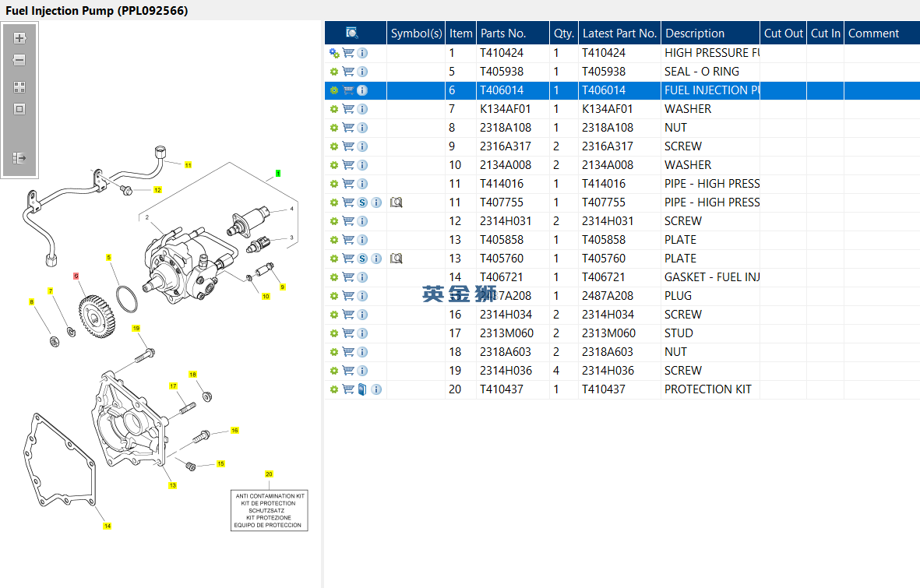Click the Qty. column header

pos(564,33)
